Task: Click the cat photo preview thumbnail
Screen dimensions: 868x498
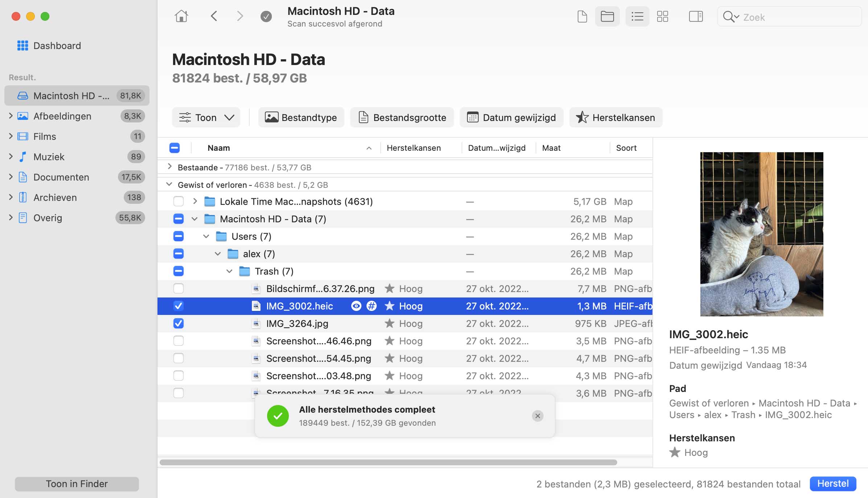Action: coord(761,234)
